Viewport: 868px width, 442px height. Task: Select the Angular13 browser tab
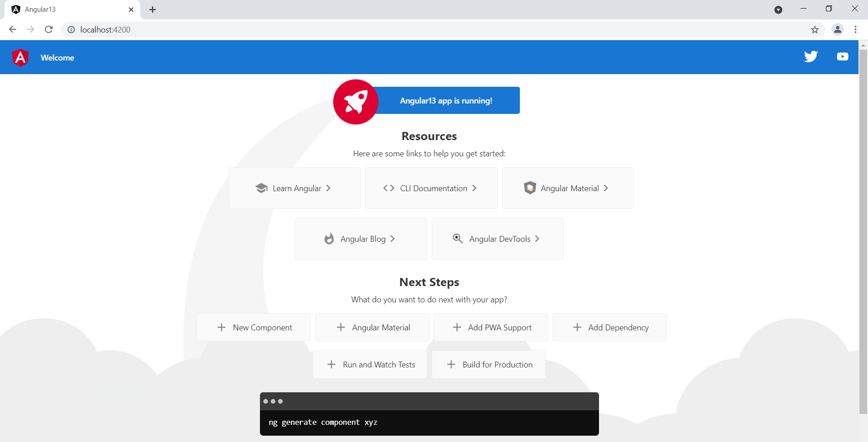pyautogui.click(x=72, y=9)
